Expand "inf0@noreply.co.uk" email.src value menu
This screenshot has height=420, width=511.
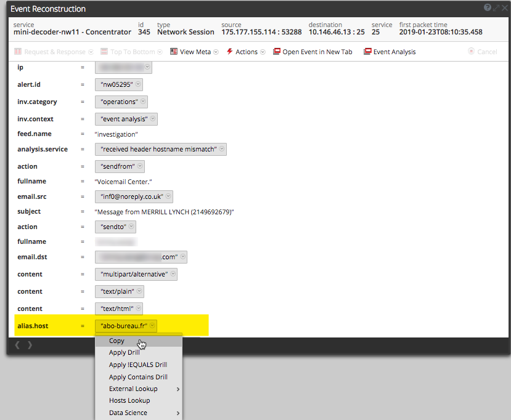(x=168, y=196)
